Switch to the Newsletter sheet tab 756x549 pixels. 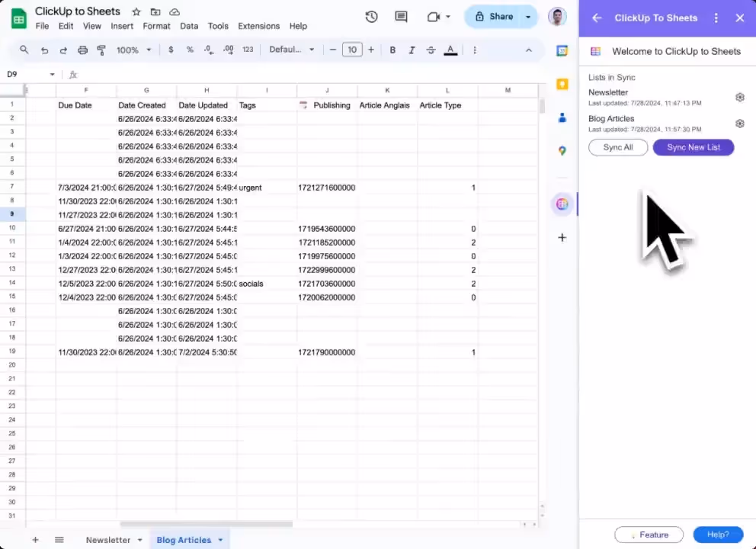tap(107, 540)
